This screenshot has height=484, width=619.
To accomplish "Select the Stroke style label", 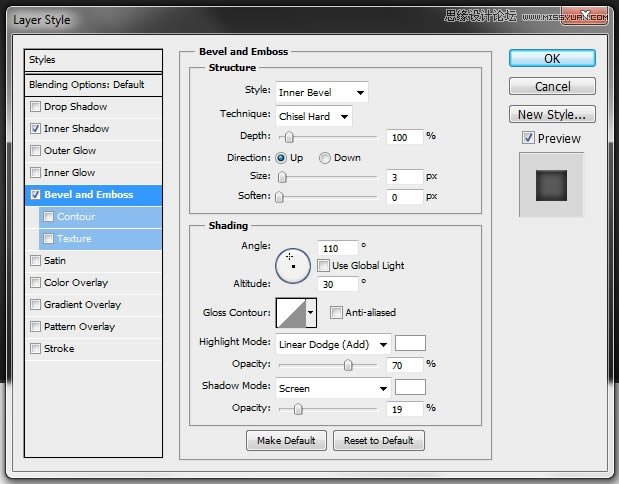I will click(59, 349).
